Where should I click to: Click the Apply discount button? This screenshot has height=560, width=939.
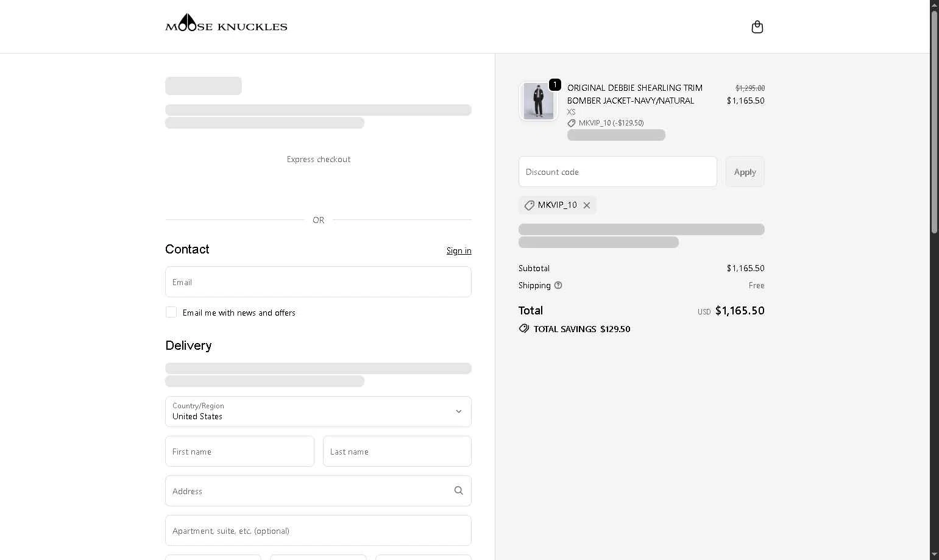(x=745, y=172)
